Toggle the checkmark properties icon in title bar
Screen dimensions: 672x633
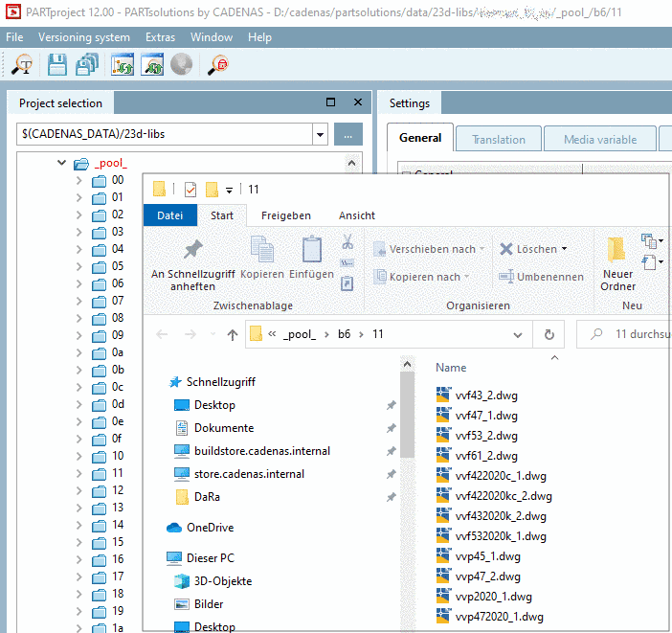(x=190, y=189)
